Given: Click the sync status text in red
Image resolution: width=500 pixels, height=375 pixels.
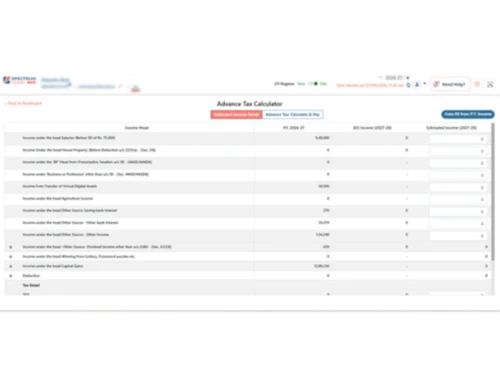Looking at the screenshot, I should coord(370,85).
